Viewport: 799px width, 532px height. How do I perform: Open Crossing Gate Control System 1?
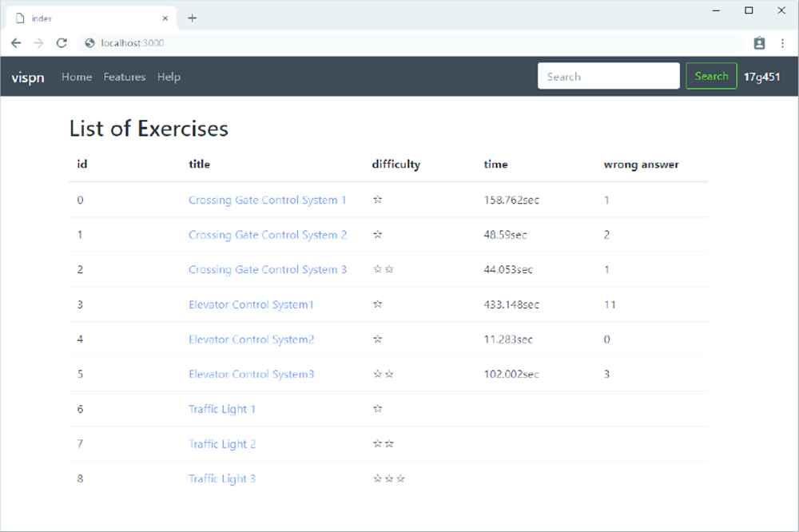click(x=267, y=200)
